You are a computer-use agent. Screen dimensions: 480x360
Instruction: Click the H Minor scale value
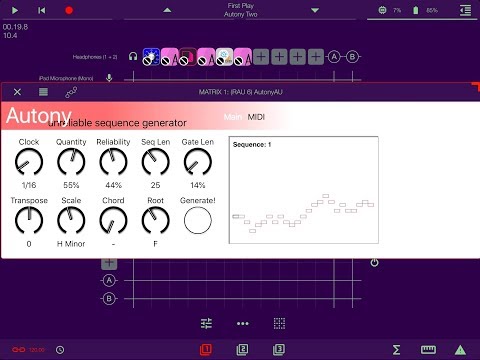click(x=71, y=244)
